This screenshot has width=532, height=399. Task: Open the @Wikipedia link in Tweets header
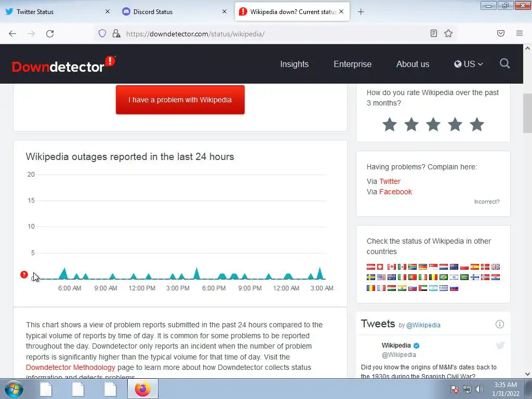click(x=423, y=325)
